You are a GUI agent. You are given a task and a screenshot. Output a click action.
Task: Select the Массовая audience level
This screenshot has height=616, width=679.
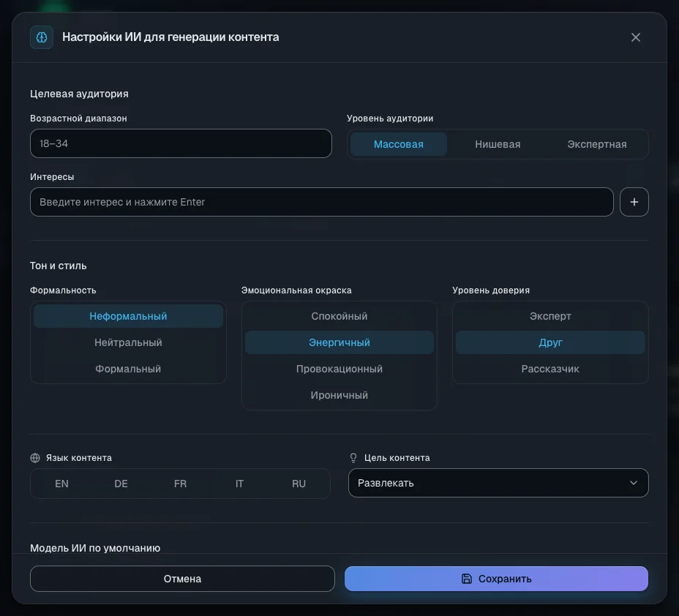[398, 144]
